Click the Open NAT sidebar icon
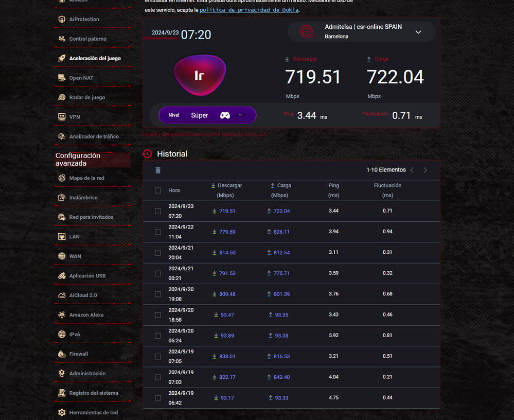514x420 pixels. (62, 78)
